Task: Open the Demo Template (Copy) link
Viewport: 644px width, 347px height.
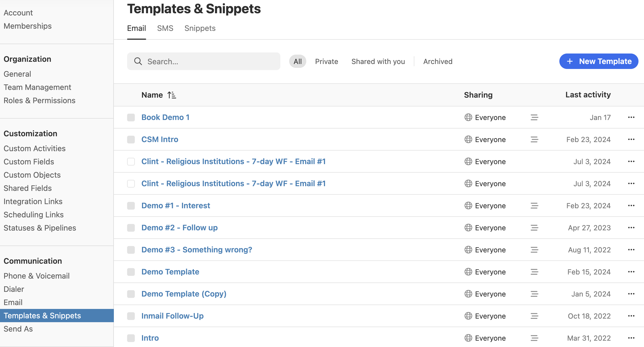Action: coord(184,294)
